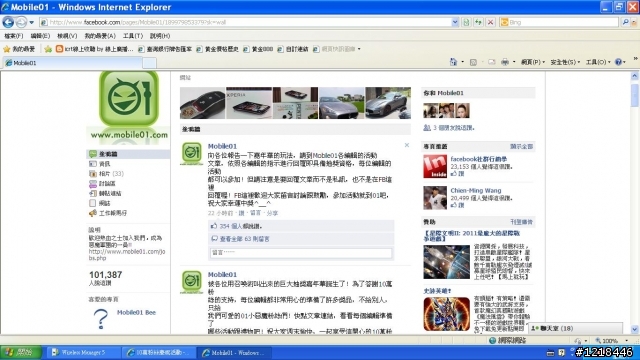Go forward with the browser Forward arrow

click(x=21, y=22)
